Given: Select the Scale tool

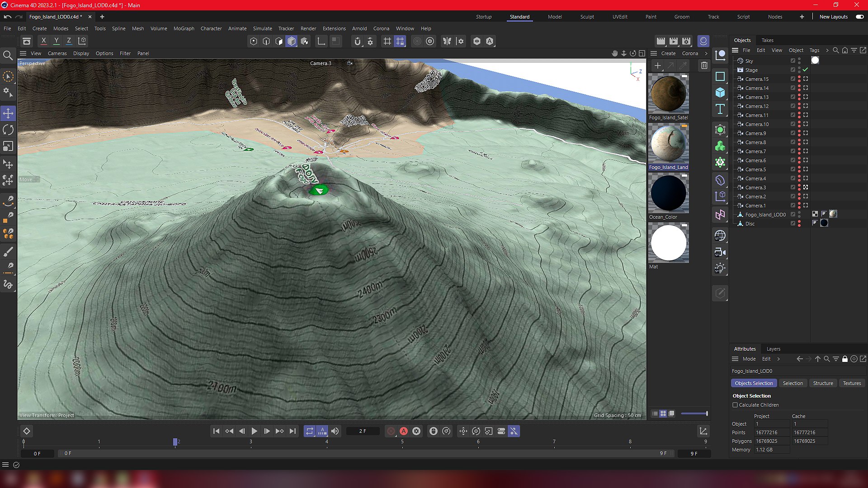Looking at the screenshot, I should [8, 146].
